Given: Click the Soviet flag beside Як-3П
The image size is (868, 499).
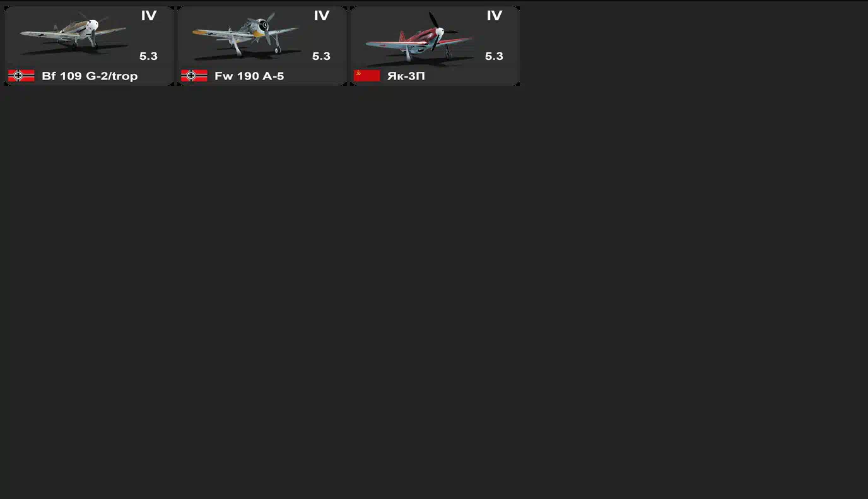Looking at the screenshot, I should pyautogui.click(x=367, y=76).
